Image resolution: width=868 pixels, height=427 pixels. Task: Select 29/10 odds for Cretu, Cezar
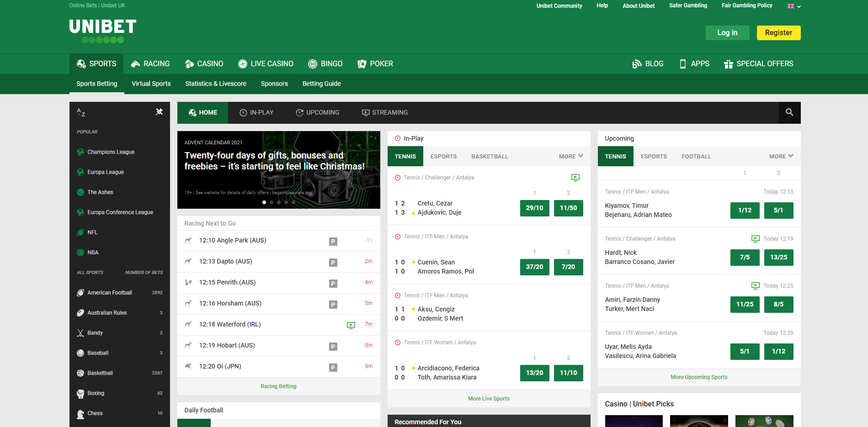coord(534,208)
